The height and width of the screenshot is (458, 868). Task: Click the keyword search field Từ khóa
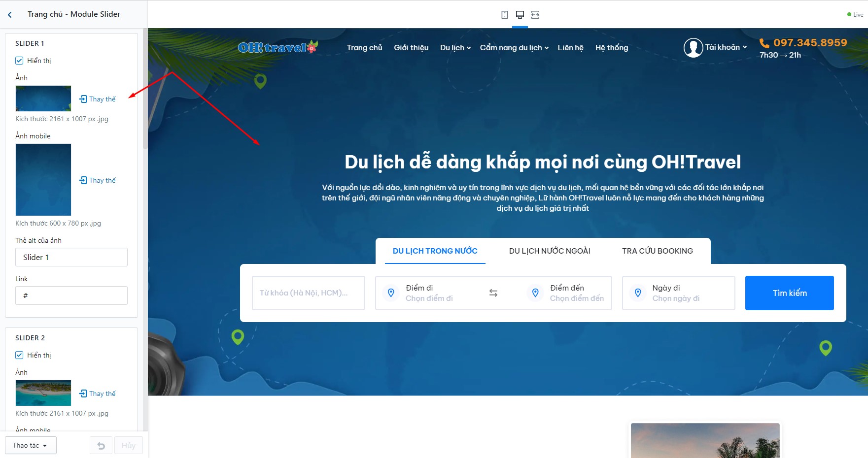click(309, 293)
